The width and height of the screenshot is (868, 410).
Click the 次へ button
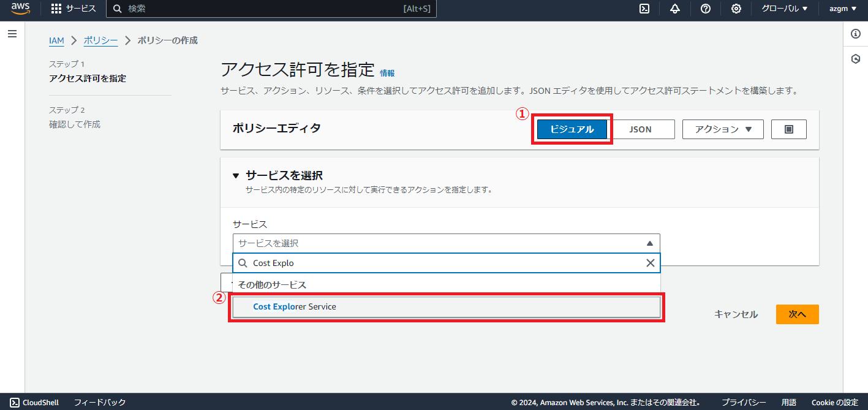[x=797, y=314]
